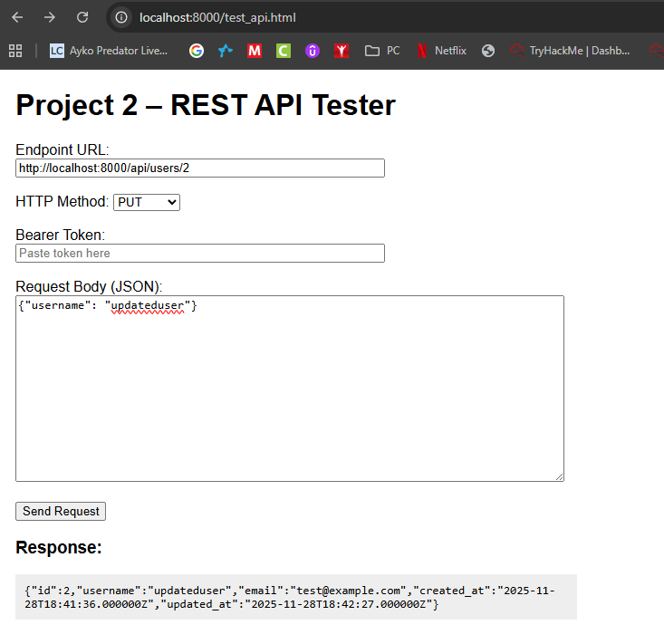The height and width of the screenshot is (644, 664).
Task: Click the JSON response output text
Action: click(290, 597)
